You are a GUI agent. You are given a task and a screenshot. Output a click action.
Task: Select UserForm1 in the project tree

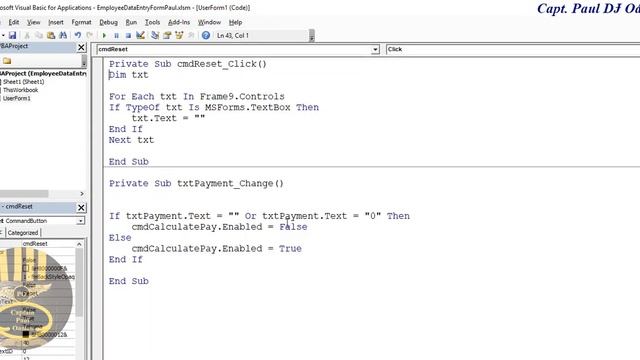[x=16, y=98]
